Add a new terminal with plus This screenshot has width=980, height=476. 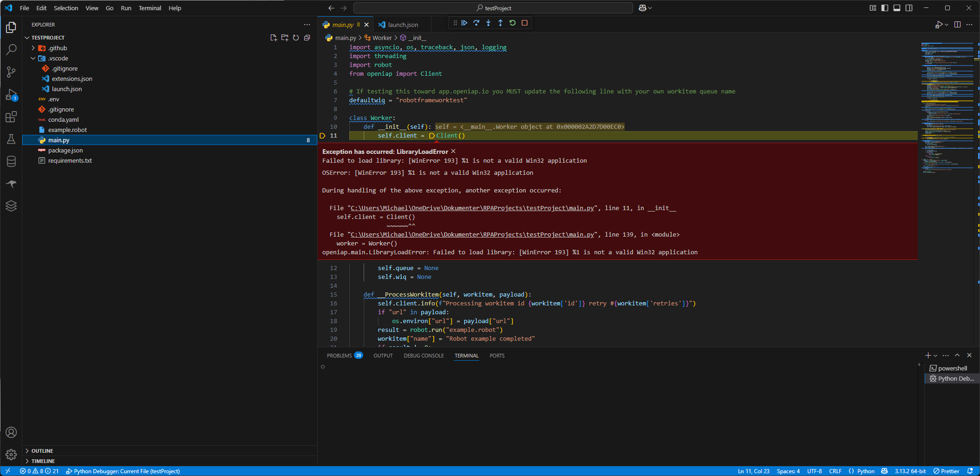coord(928,355)
